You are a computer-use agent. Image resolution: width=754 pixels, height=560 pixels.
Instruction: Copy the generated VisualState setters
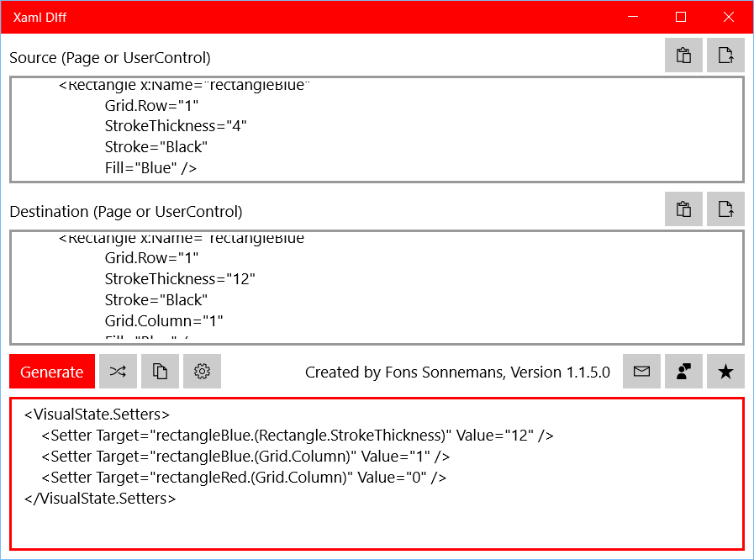(x=160, y=371)
